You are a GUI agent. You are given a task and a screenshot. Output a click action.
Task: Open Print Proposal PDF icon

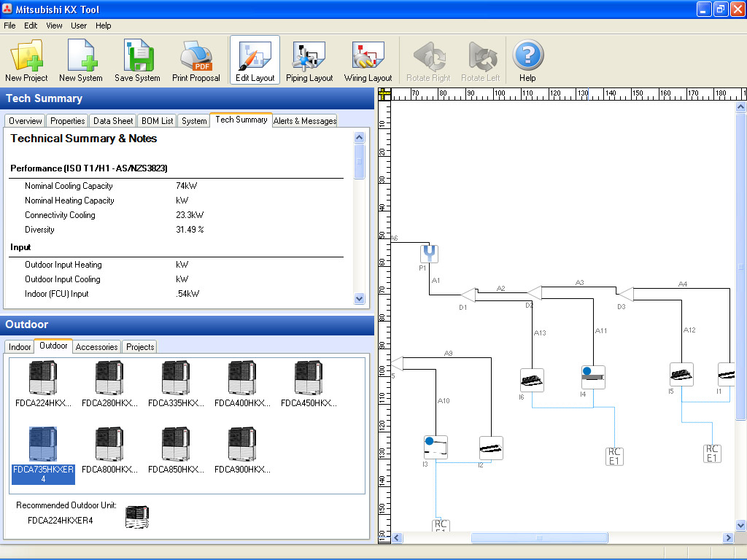click(x=196, y=60)
